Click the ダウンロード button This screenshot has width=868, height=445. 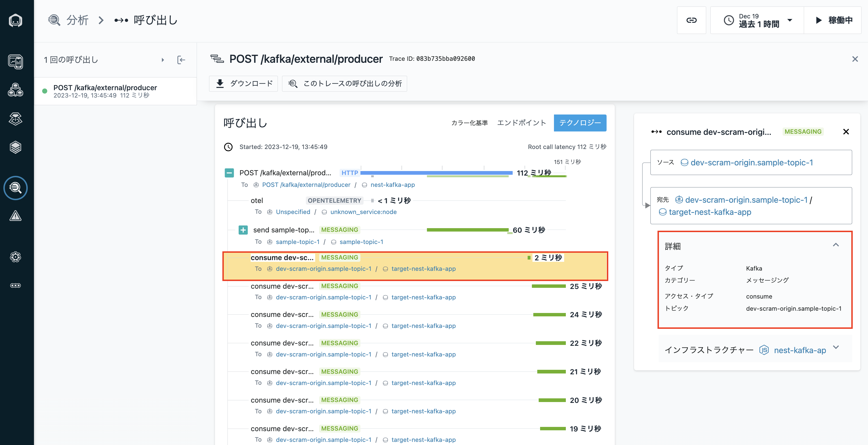click(244, 83)
